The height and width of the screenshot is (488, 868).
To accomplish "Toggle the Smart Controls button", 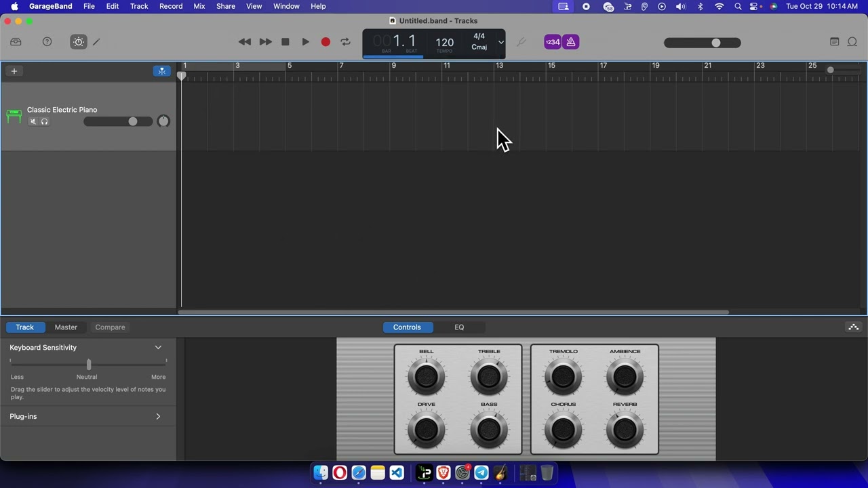I will 79,42.
